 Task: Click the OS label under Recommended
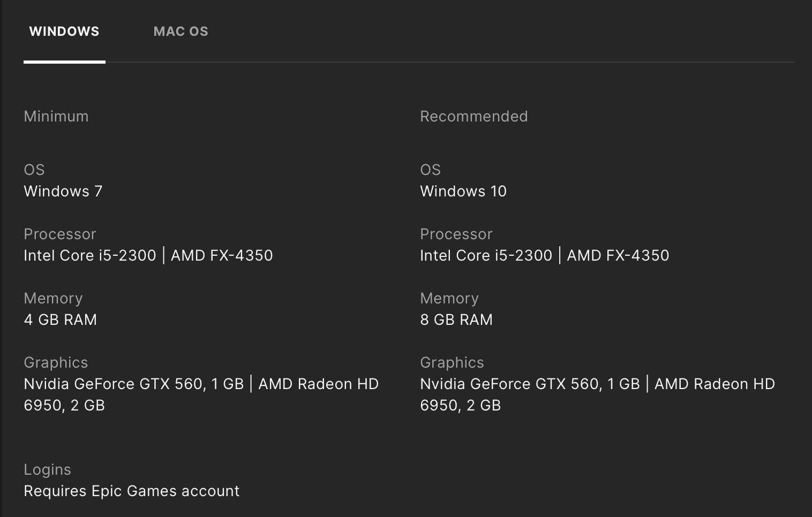coord(430,170)
